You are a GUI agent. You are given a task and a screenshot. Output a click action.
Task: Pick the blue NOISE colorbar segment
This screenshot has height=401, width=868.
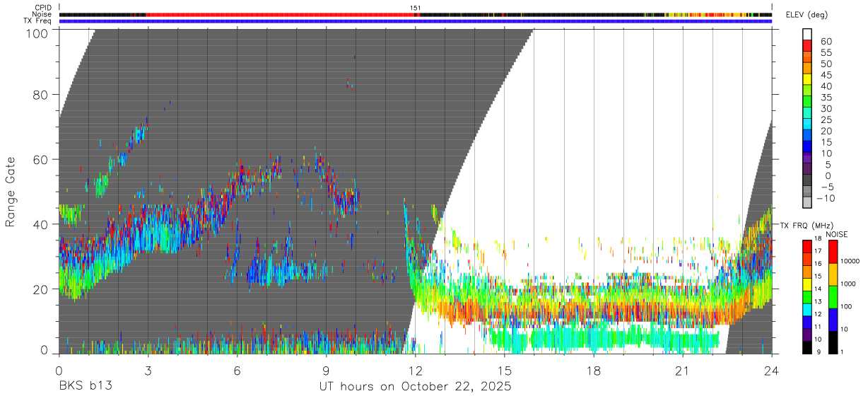tap(833, 320)
